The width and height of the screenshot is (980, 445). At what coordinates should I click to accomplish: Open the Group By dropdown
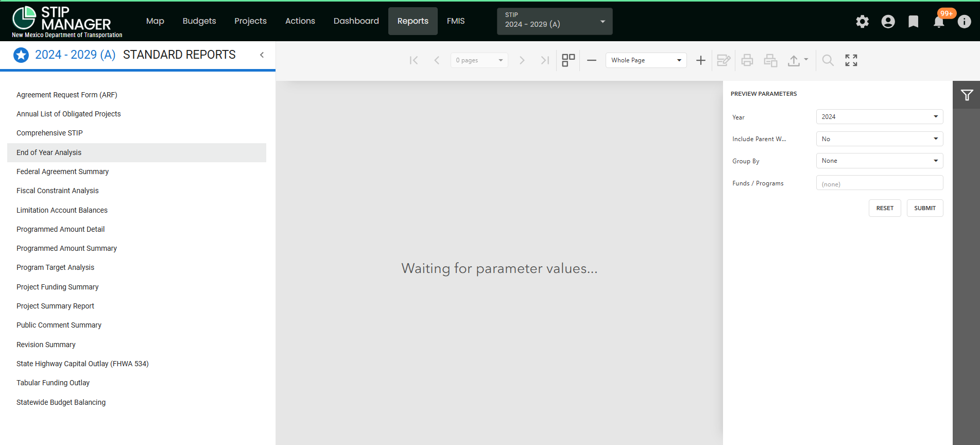pyautogui.click(x=880, y=161)
